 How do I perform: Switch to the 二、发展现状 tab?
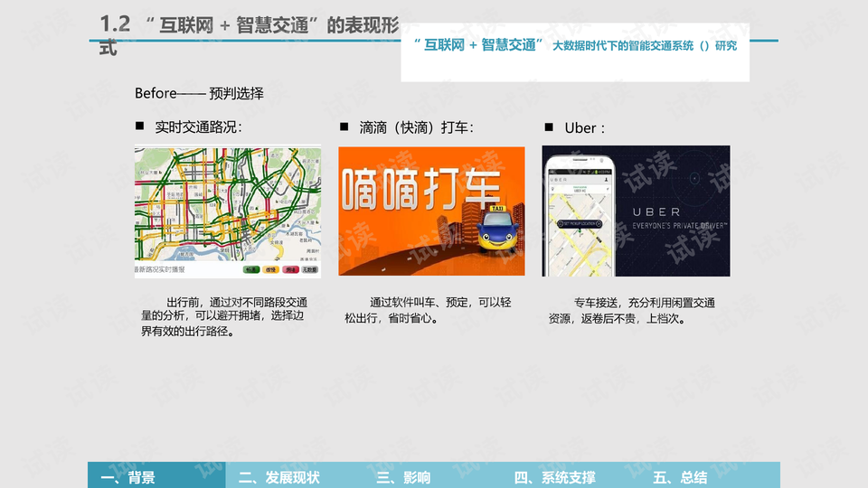pos(279,477)
